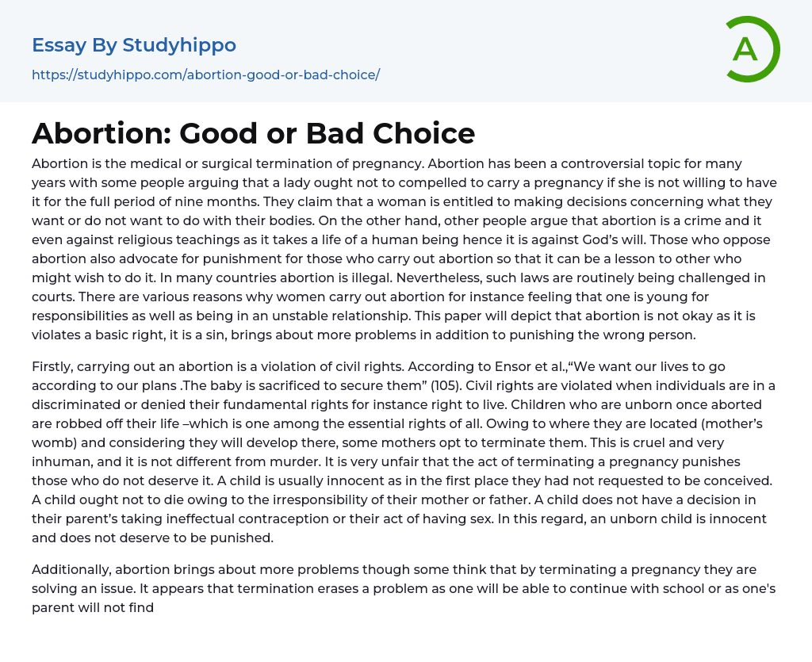The height and width of the screenshot is (662, 812).
Task: Click the 'Abortion: Good or Bad Choice' title
Action: coord(253,133)
